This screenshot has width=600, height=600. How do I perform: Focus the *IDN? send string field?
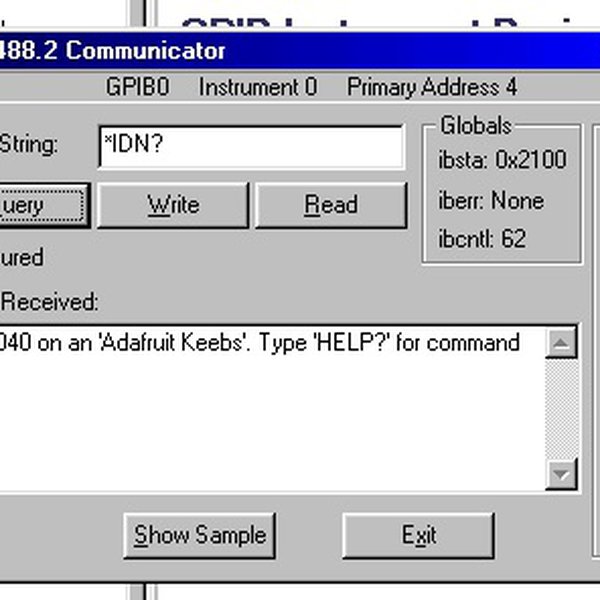250,146
